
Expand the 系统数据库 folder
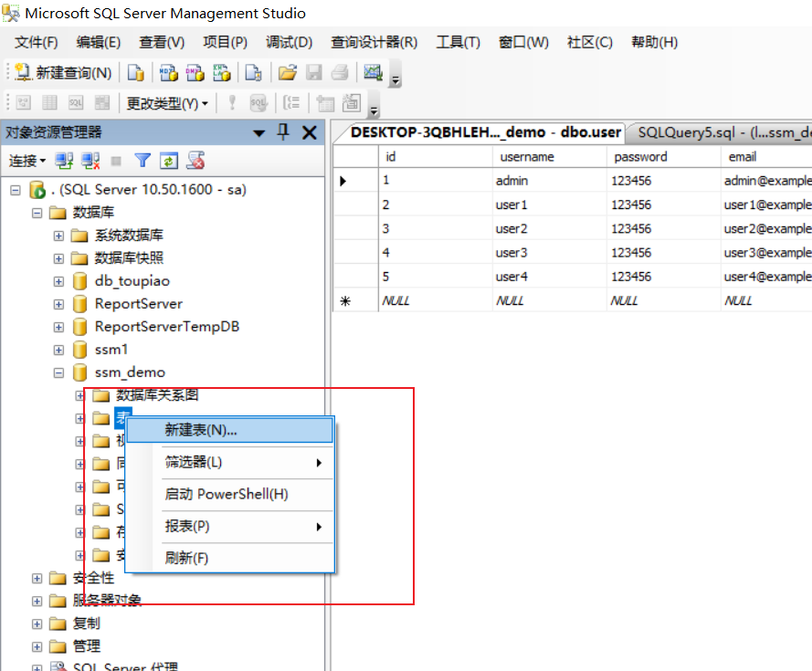pos(58,236)
